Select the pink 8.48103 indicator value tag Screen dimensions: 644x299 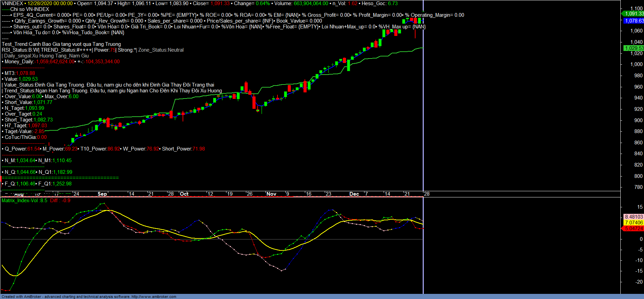coord(633,217)
